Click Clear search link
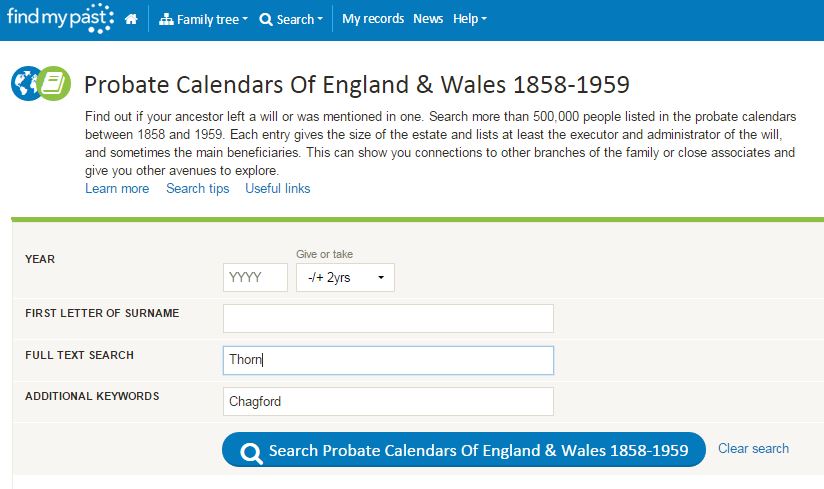 pyautogui.click(x=753, y=449)
